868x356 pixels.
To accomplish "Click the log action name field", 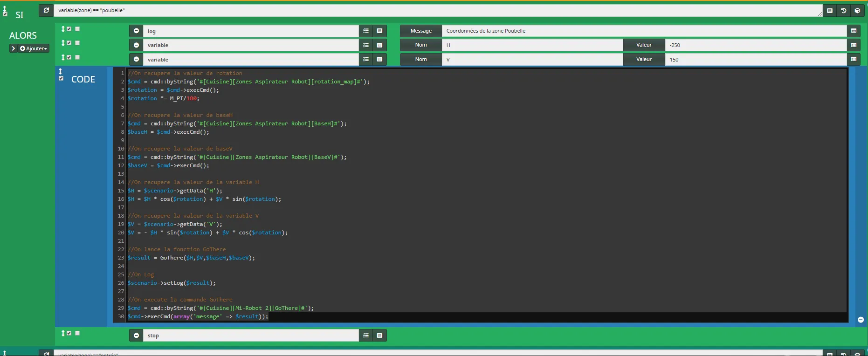I will 251,31.
